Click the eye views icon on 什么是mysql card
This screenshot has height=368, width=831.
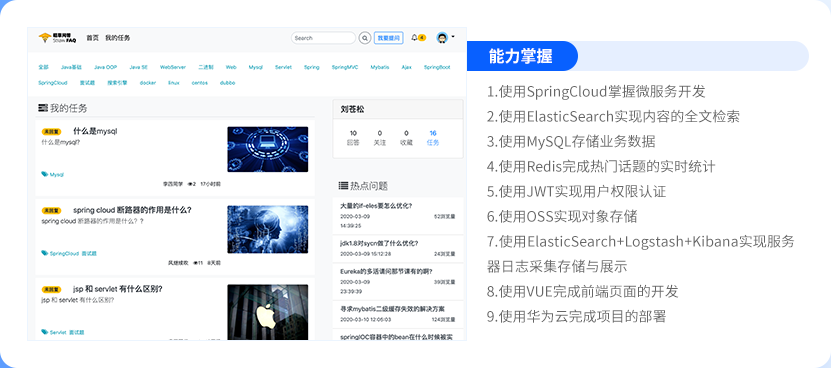point(190,184)
